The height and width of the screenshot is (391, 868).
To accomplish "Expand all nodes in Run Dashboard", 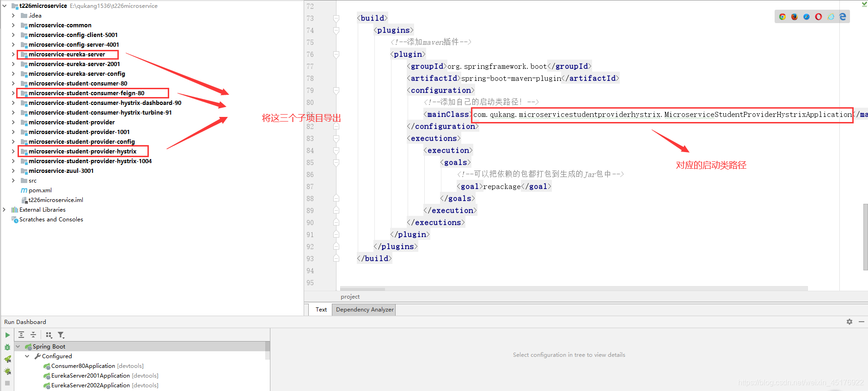I will pos(21,335).
